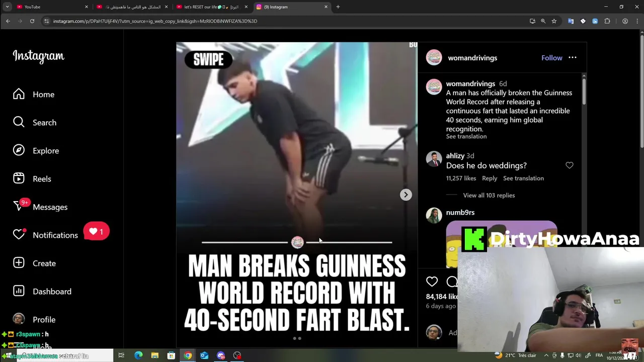Bookmark this page with the star
Image resolution: width=644 pixels, height=362 pixels.
coord(554,21)
